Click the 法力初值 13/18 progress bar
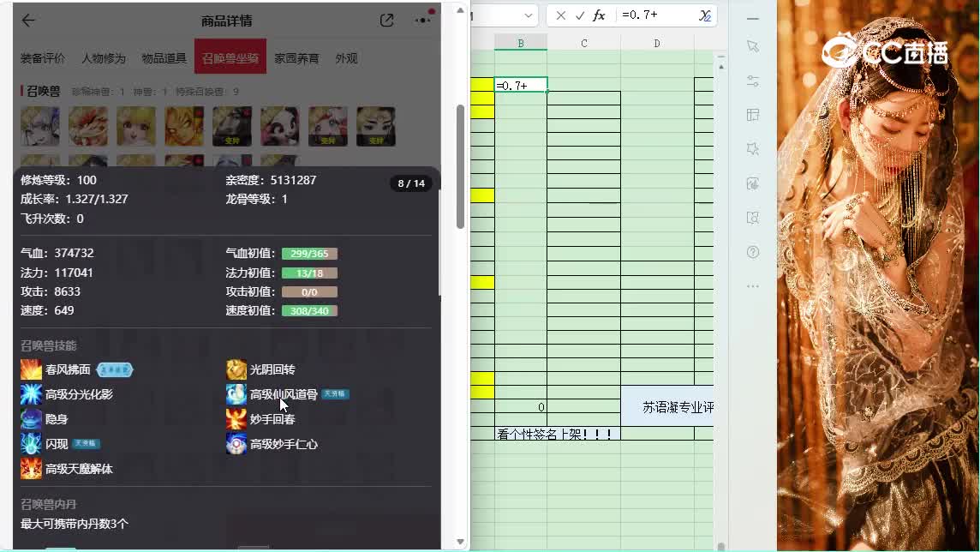This screenshot has width=980, height=552. coord(309,273)
